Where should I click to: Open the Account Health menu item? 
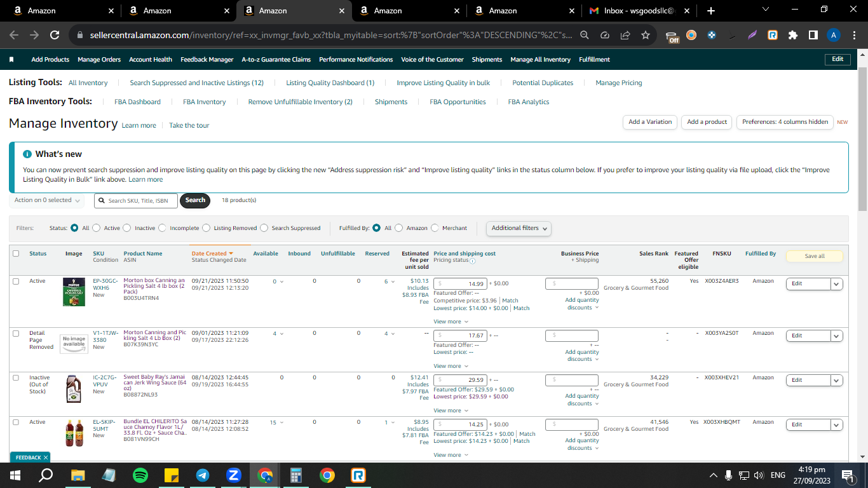[151, 60]
